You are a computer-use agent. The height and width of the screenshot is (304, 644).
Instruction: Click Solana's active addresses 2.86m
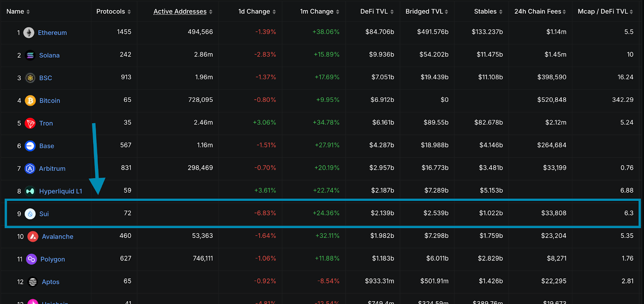tap(203, 54)
